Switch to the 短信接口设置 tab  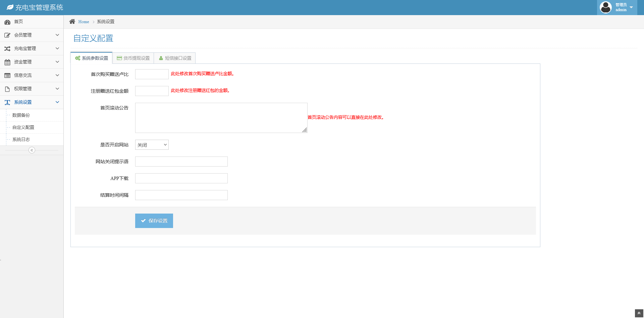point(175,58)
